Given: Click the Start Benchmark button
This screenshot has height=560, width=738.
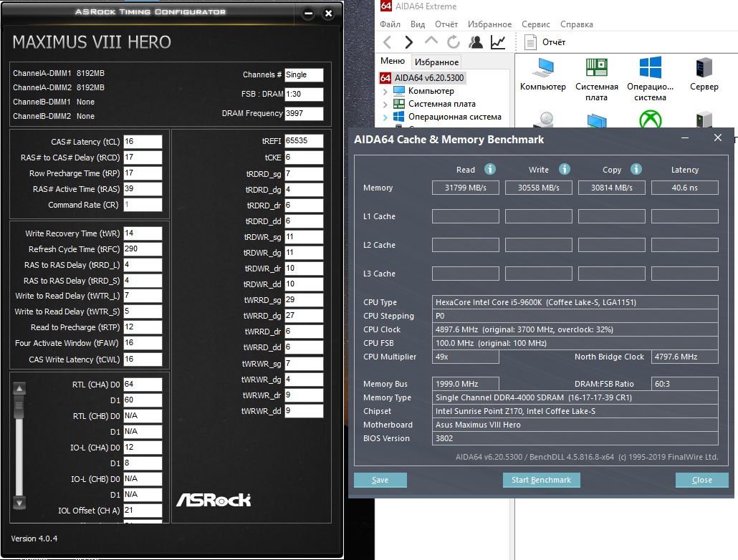Looking at the screenshot, I should 541,480.
